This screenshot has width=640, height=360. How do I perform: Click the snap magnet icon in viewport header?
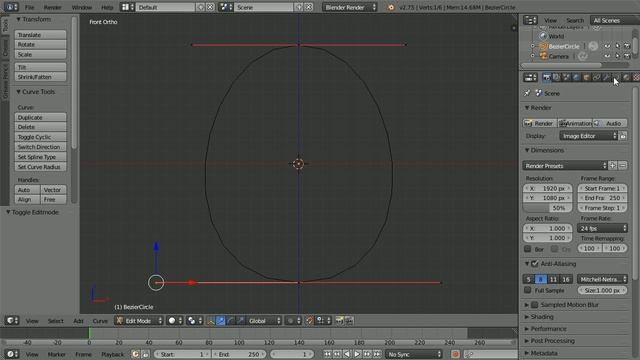click(310, 321)
